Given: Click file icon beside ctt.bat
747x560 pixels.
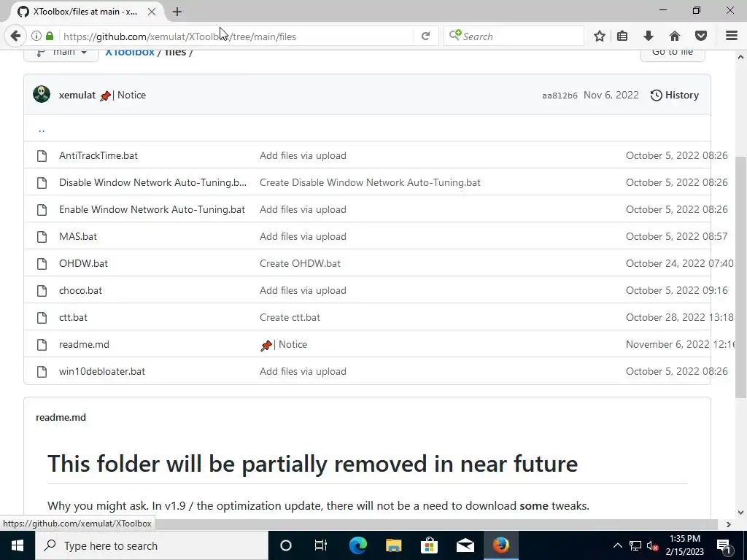Looking at the screenshot, I should click(x=42, y=318).
